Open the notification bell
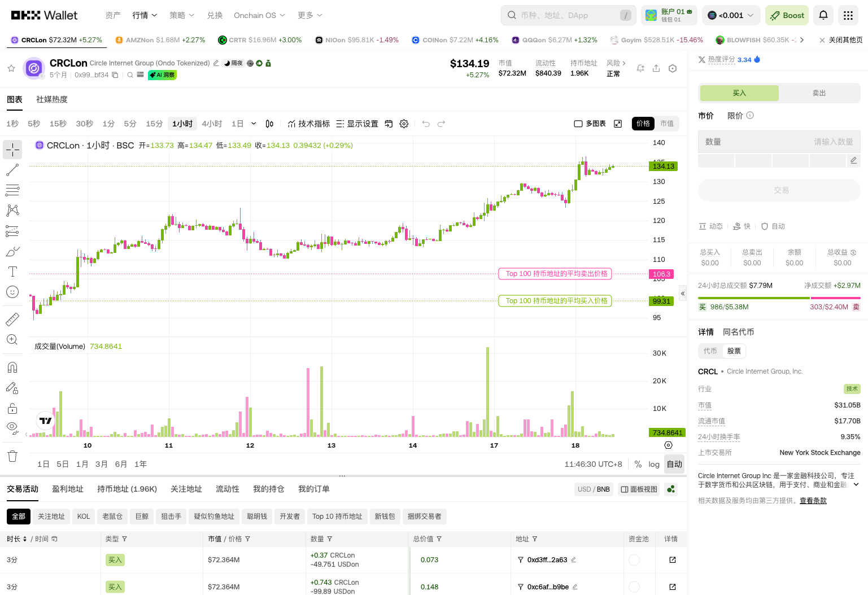The image size is (868, 595). pyautogui.click(x=823, y=15)
